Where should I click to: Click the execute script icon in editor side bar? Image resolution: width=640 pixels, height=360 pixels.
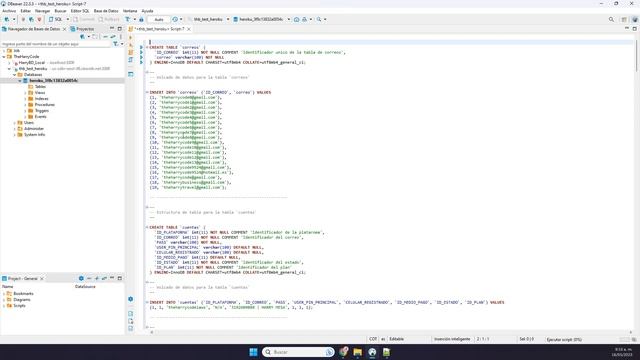tap(131, 52)
